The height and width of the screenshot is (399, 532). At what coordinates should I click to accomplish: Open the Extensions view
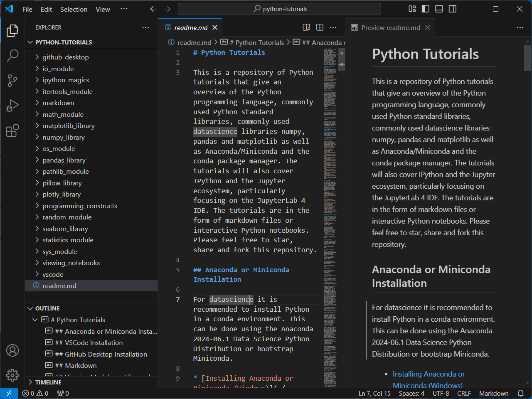click(x=12, y=131)
